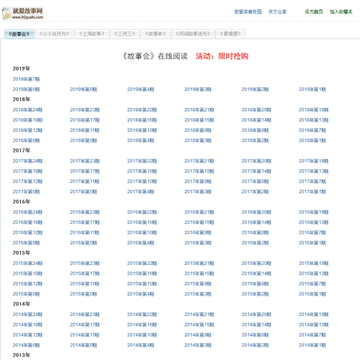Open the 《小小说月刊》 tab

(54, 34)
